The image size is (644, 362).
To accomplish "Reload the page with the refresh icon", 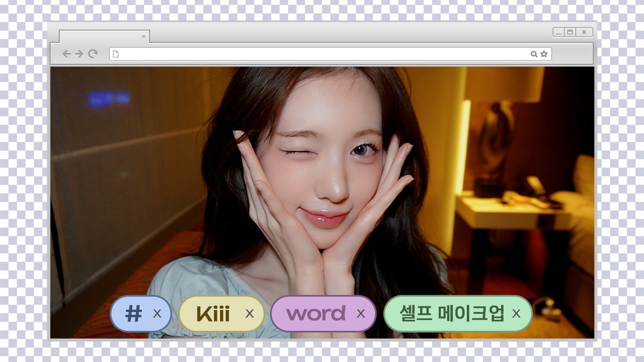I will pos(93,54).
